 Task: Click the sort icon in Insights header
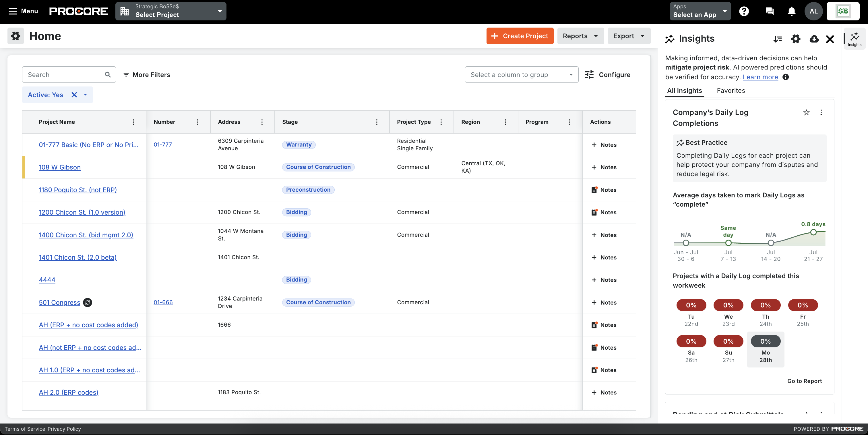[x=778, y=39]
